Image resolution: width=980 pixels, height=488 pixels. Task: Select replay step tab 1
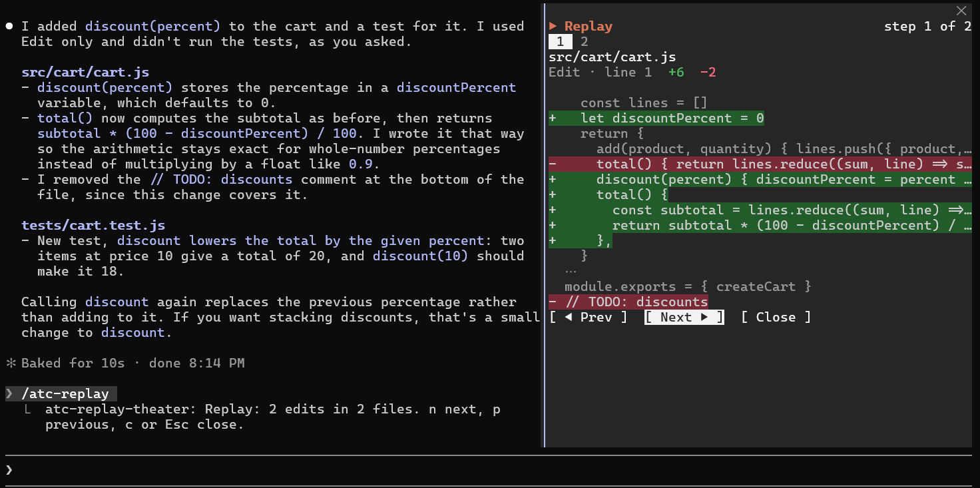click(560, 42)
